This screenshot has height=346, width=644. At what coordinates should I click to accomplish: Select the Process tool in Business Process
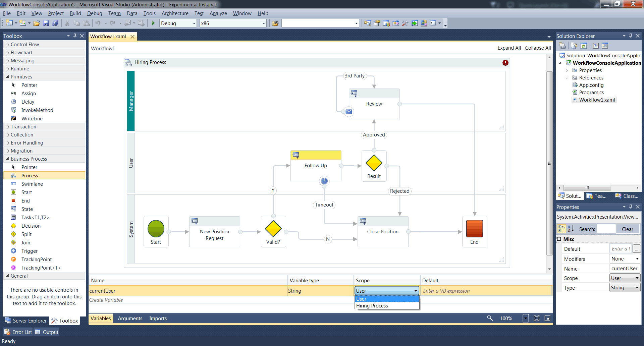(44, 175)
